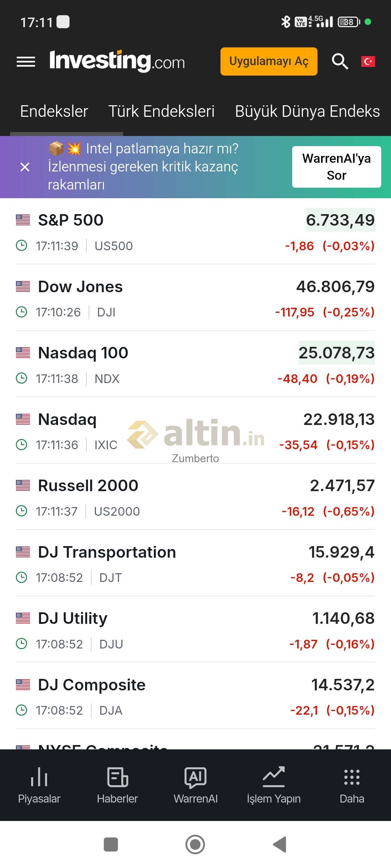Tap İşlem Yapın trading icon
This screenshot has height=868, width=391.
274,786
